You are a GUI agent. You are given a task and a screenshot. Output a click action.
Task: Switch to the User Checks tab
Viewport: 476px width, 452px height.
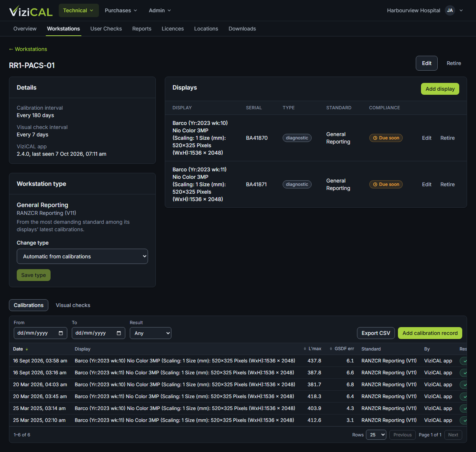[106, 29]
